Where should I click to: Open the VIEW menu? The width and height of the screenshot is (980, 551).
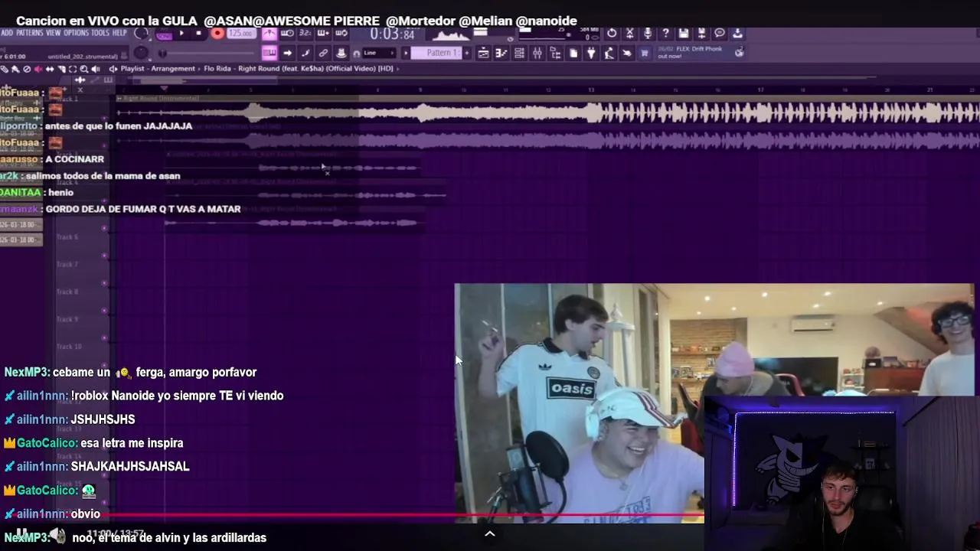click(x=53, y=33)
